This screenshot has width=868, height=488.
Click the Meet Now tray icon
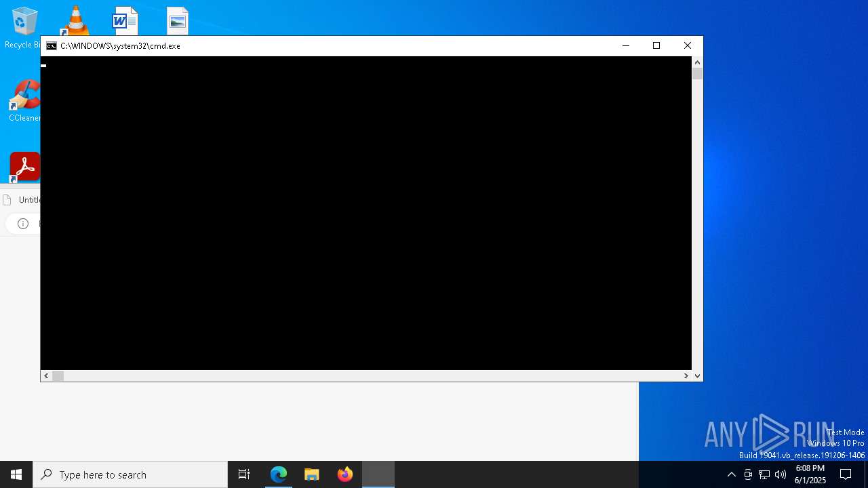point(748,474)
